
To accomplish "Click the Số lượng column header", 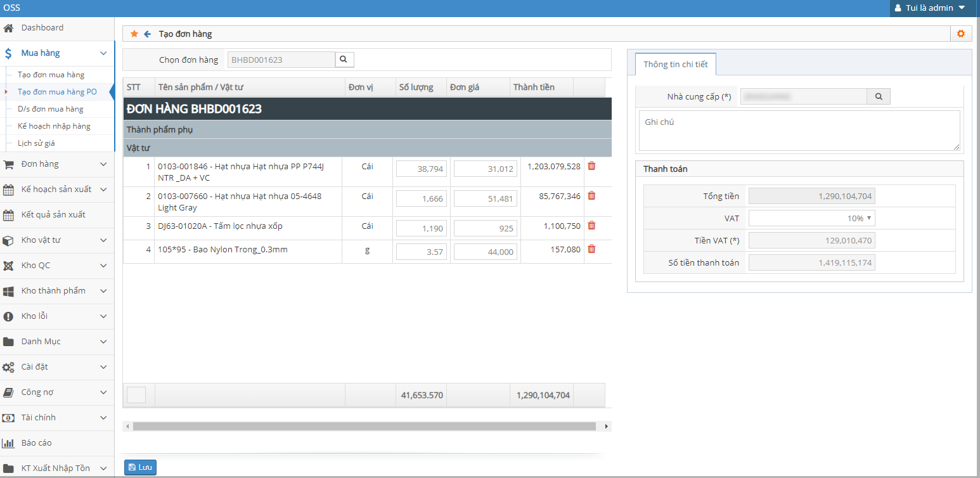I will (x=420, y=87).
